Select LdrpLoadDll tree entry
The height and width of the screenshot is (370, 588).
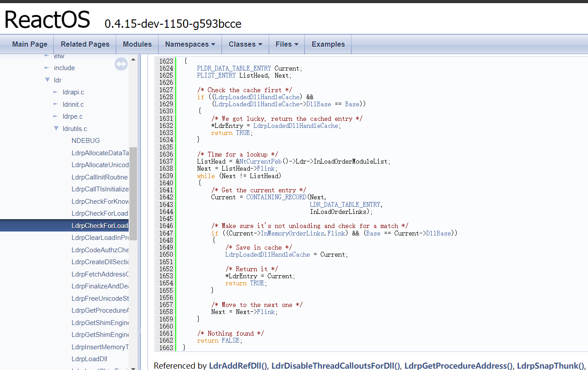click(x=89, y=359)
